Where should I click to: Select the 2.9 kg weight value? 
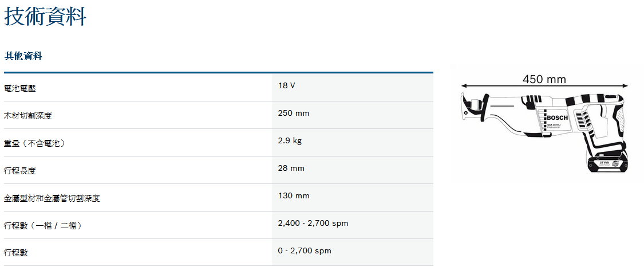pyautogui.click(x=290, y=141)
